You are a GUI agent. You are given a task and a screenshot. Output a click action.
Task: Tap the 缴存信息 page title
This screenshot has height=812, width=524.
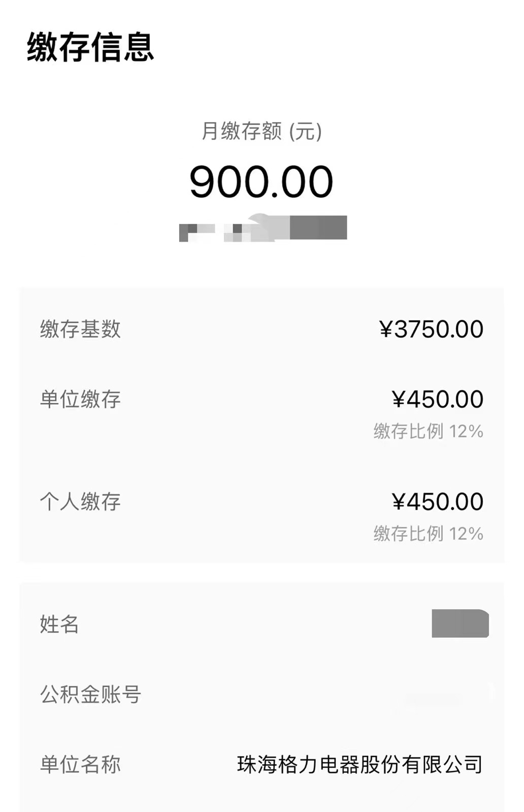[x=90, y=47]
